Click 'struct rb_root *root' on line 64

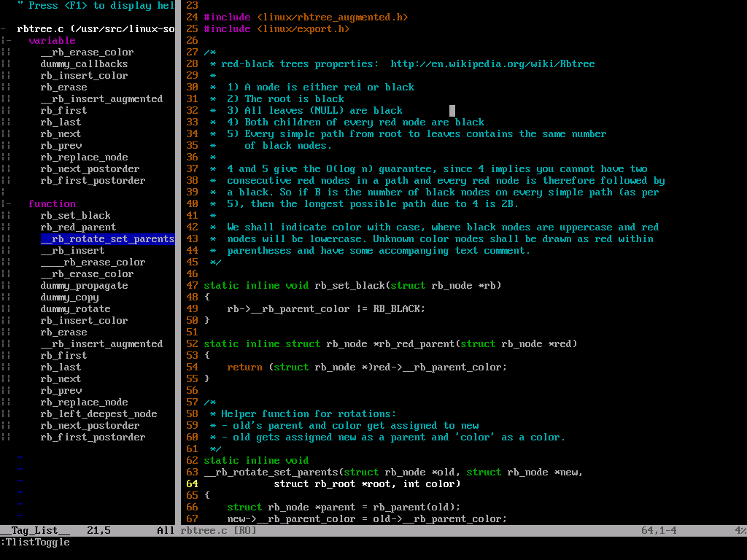(x=332, y=484)
